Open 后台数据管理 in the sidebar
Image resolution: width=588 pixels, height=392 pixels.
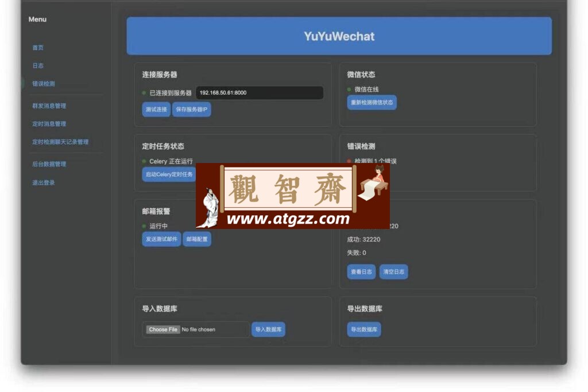[49, 164]
